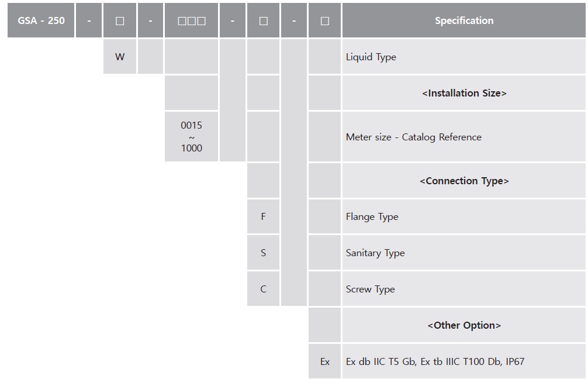588x379 pixels.
Task: Select the Ex option code cell
Action: pyautogui.click(x=325, y=361)
